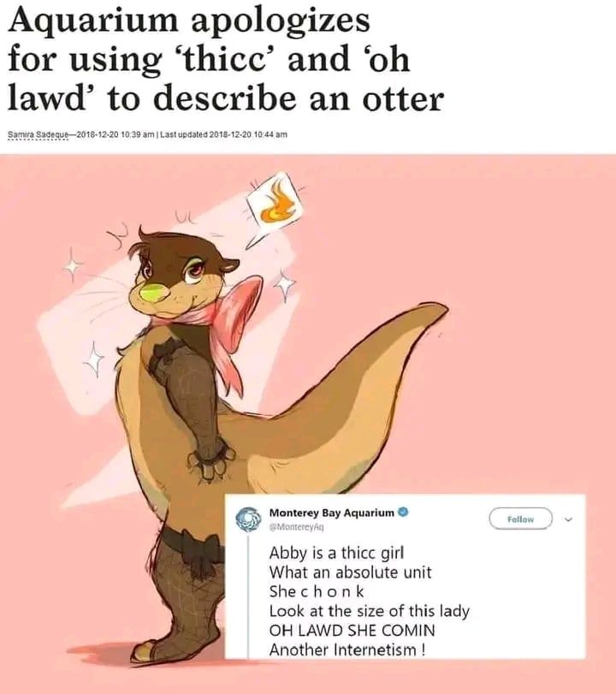Click the article's last updated timestamp

[x=223, y=134]
